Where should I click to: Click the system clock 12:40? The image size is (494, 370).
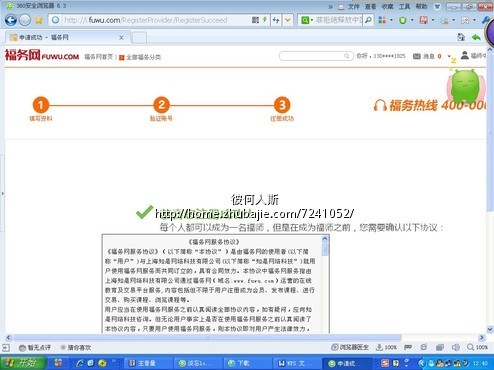click(x=480, y=363)
